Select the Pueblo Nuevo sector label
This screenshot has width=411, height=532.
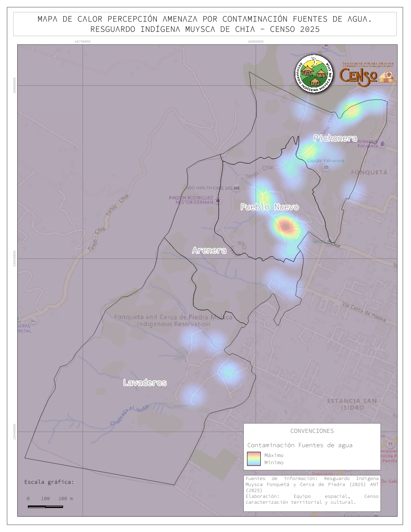tap(270, 207)
